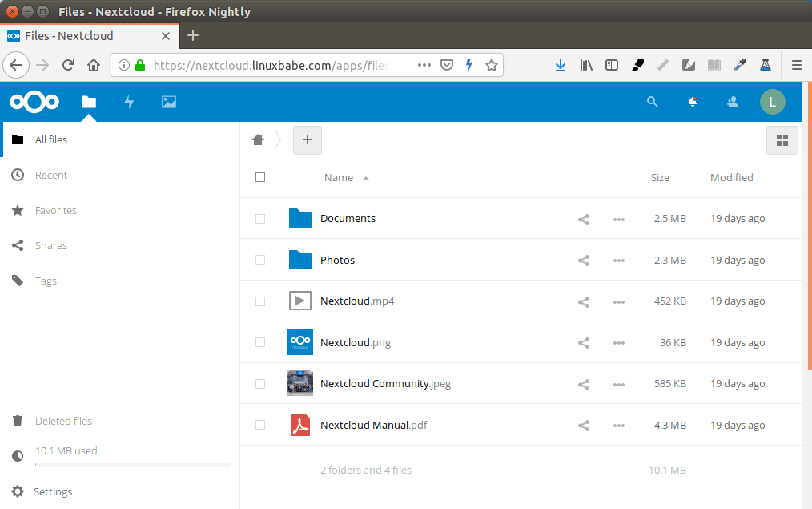Viewport: 812px width, 509px height.
Task: Select all files checkbox
Action: point(260,177)
